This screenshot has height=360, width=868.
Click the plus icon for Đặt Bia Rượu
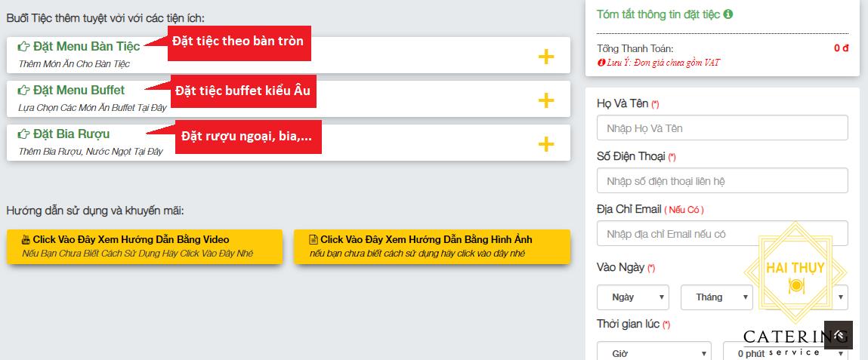pos(546,144)
